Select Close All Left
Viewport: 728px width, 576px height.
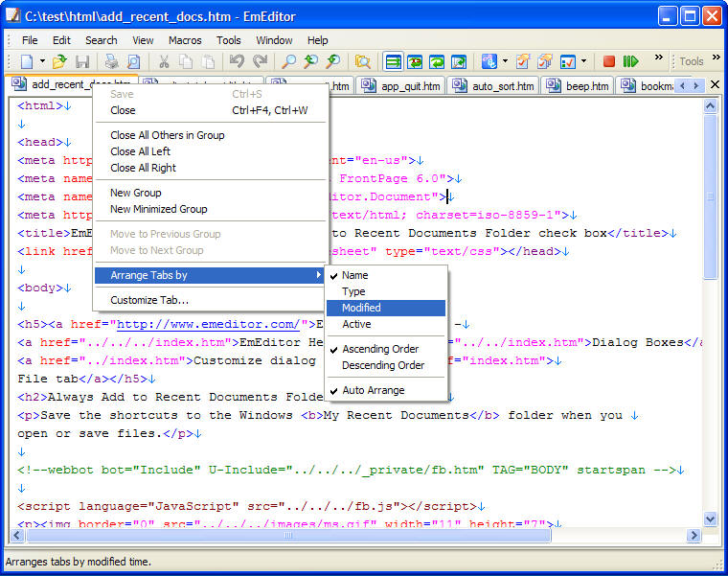coord(211,151)
